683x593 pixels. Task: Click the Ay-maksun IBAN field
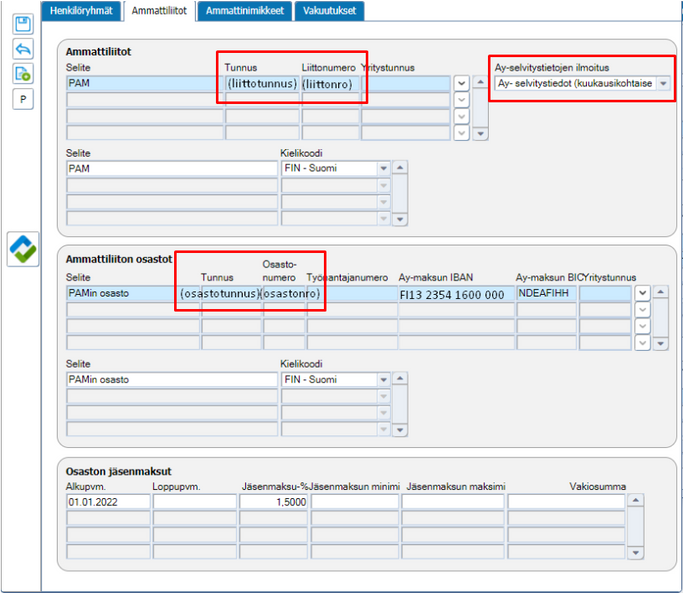click(456, 293)
